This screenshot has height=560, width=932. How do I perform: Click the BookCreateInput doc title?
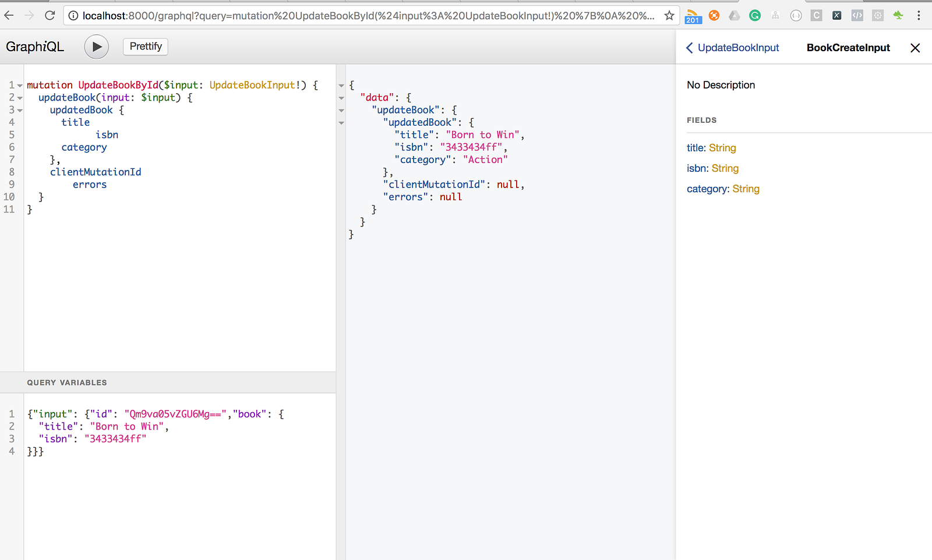pyautogui.click(x=848, y=48)
